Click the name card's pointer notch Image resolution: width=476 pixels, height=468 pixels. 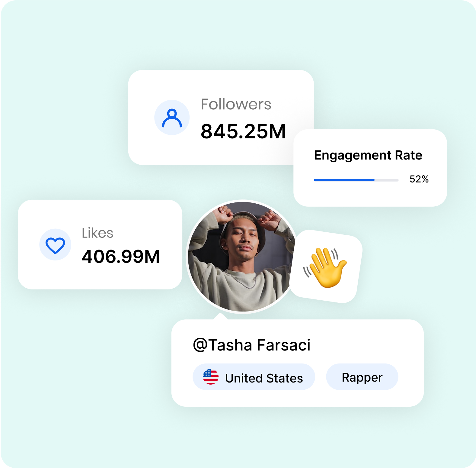point(221,316)
